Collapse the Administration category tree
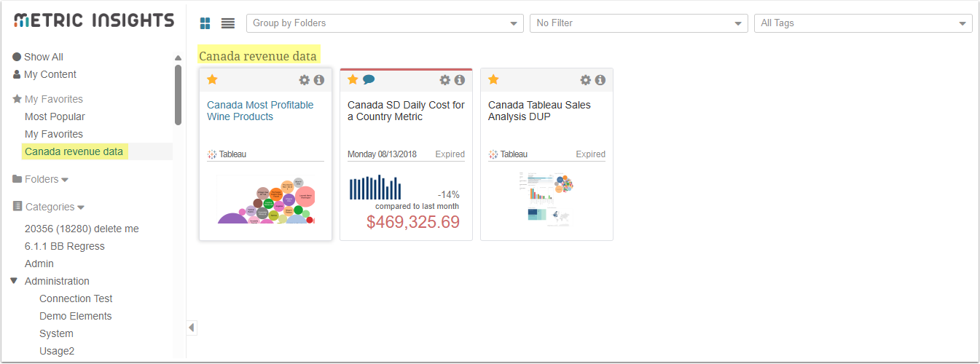Image resolution: width=980 pixels, height=364 pixels. tap(14, 281)
